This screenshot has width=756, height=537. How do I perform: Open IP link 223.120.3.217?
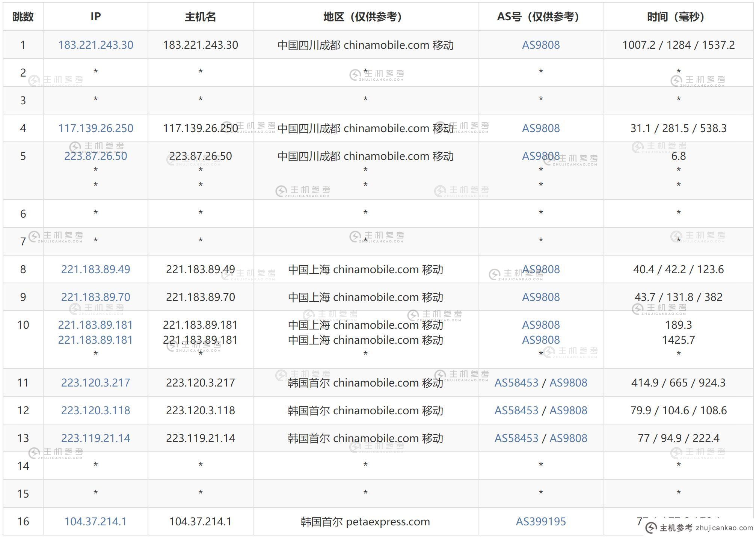pyautogui.click(x=95, y=383)
